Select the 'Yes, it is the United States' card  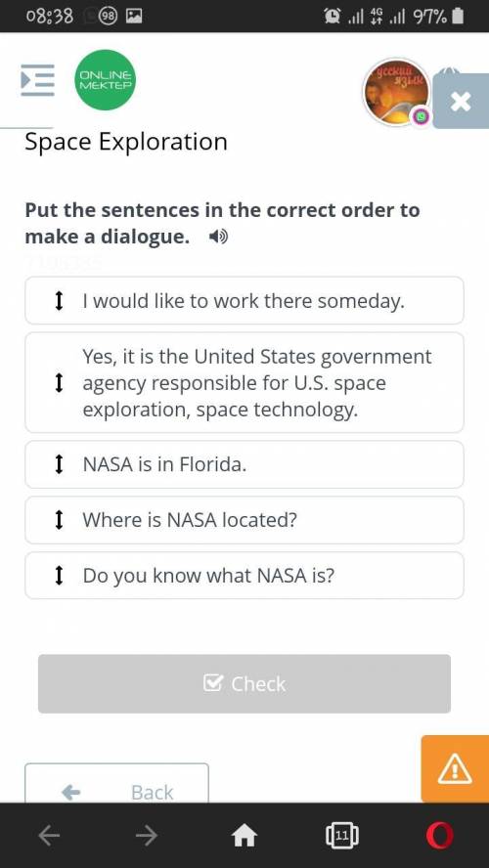point(244,382)
